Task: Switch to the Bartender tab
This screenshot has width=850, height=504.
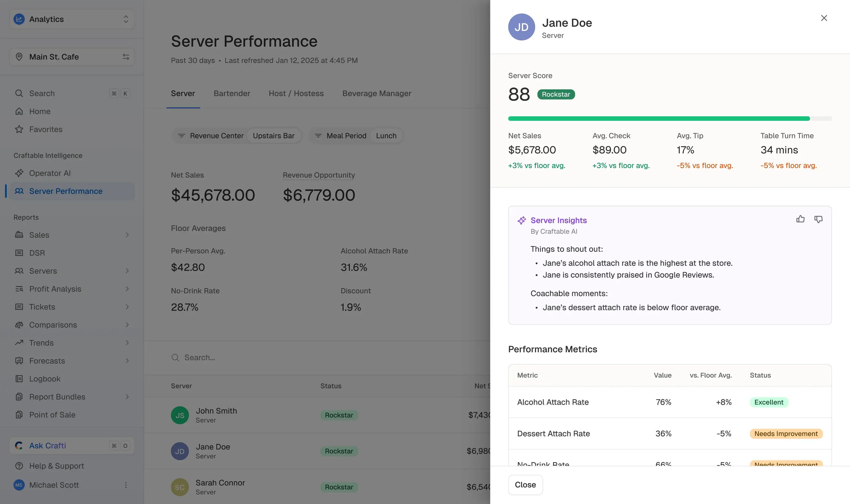Action: [x=232, y=93]
